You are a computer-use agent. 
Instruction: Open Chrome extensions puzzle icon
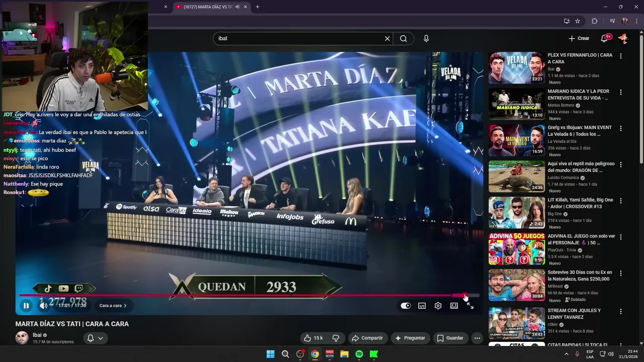point(595,21)
